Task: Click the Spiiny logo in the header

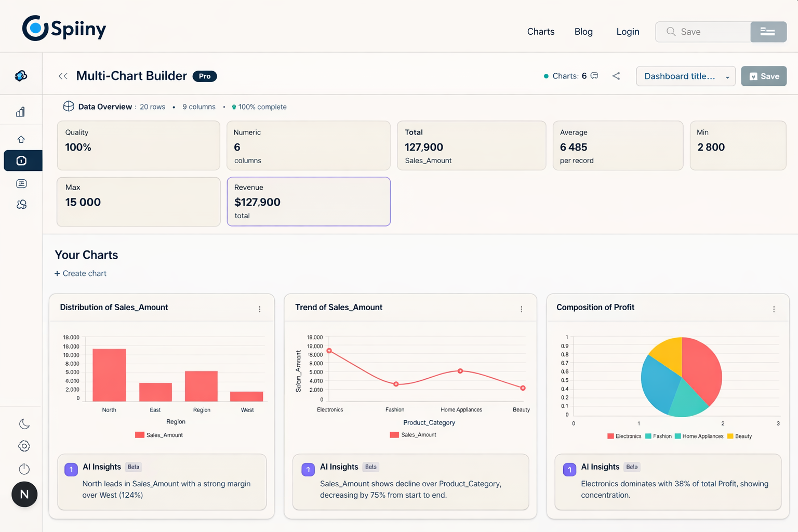Action: click(x=63, y=28)
